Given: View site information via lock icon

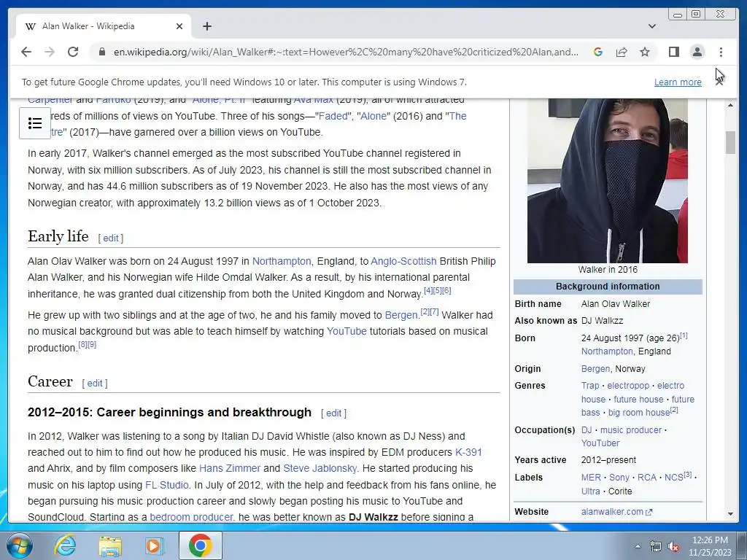Looking at the screenshot, I should 101,52.
